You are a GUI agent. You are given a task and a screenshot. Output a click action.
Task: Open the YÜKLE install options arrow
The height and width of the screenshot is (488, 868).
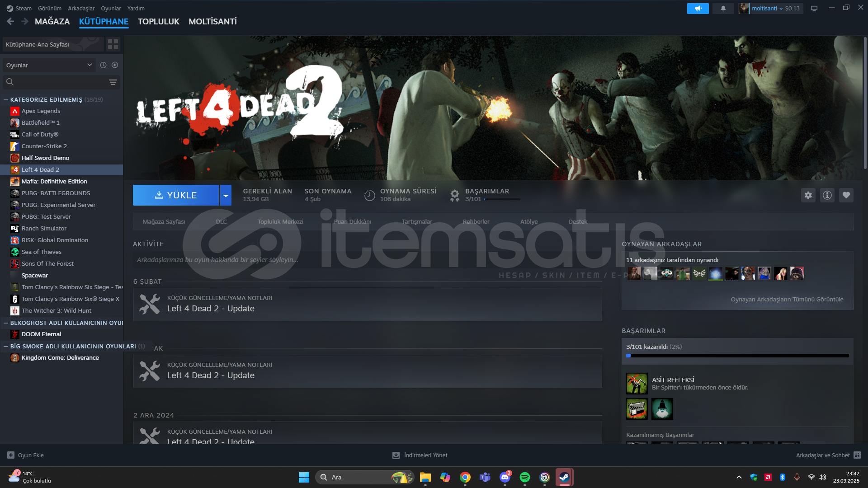tap(226, 195)
